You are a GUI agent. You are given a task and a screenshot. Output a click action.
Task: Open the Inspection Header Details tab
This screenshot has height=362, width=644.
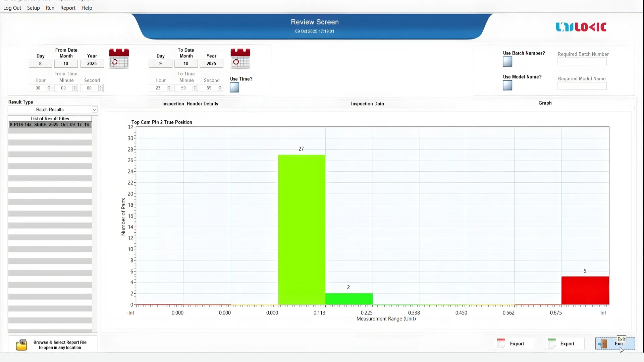coord(190,104)
